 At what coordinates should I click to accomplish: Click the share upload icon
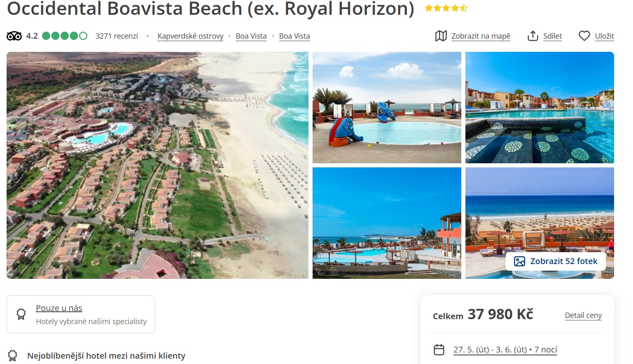click(x=533, y=36)
